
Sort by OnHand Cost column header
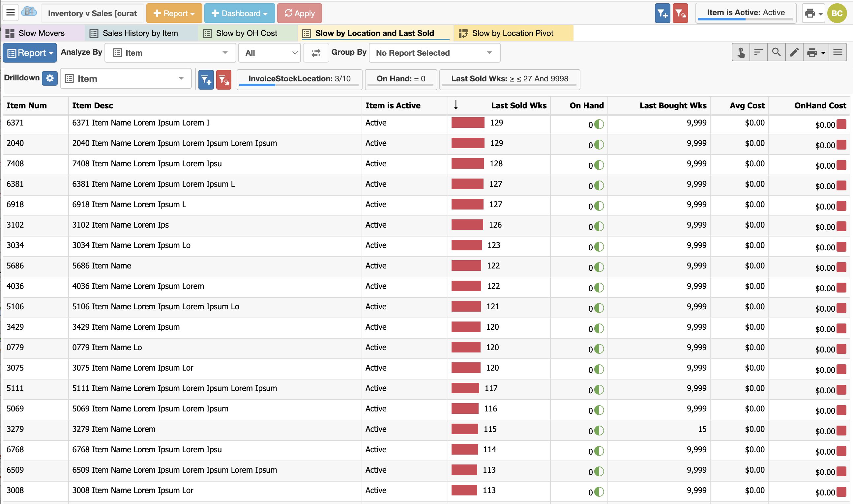pyautogui.click(x=809, y=105)
